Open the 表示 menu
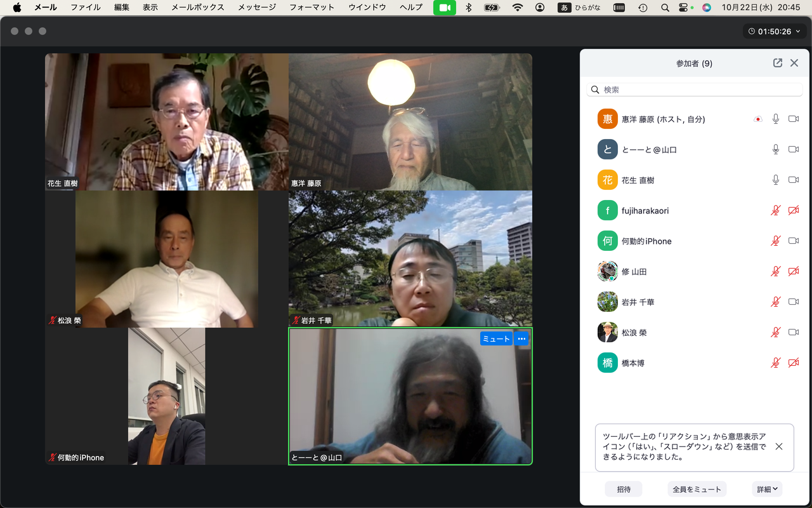This screenshot has height=508, width=812. 150,8
